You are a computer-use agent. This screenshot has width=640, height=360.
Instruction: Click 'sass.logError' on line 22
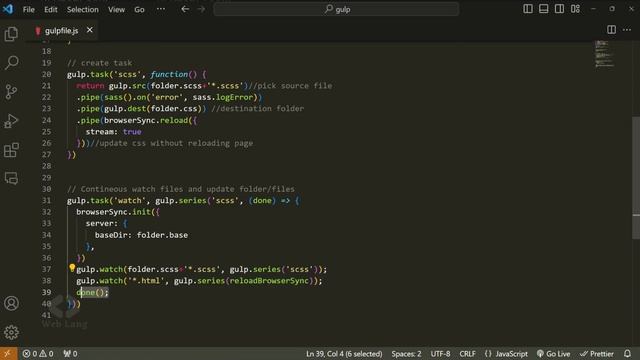(223, 97)
